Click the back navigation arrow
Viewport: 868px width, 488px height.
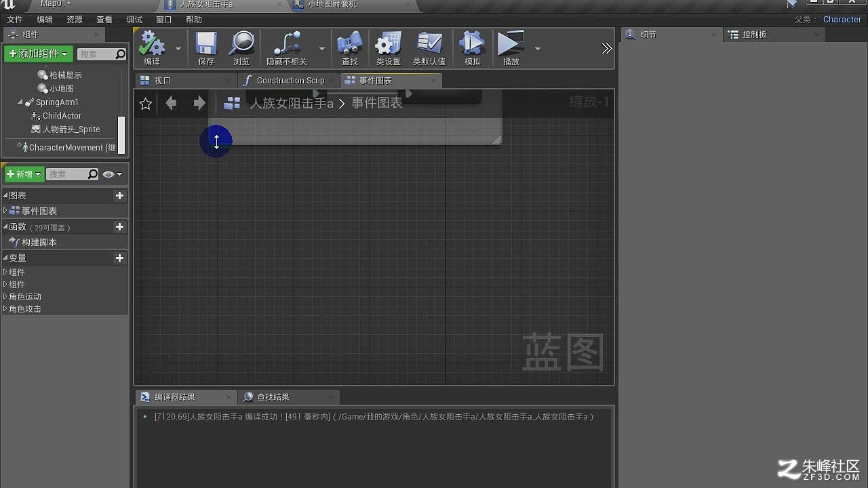point(171,103)
